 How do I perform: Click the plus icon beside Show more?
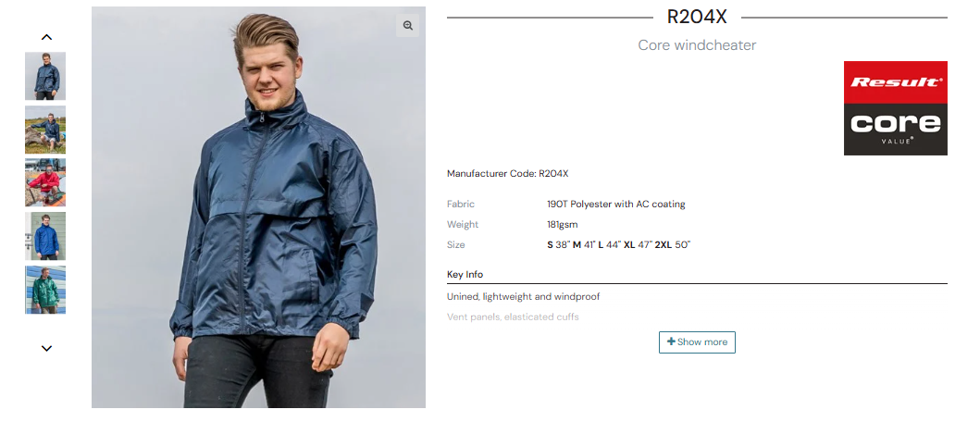pyautogui.click(x=671, y=341)
